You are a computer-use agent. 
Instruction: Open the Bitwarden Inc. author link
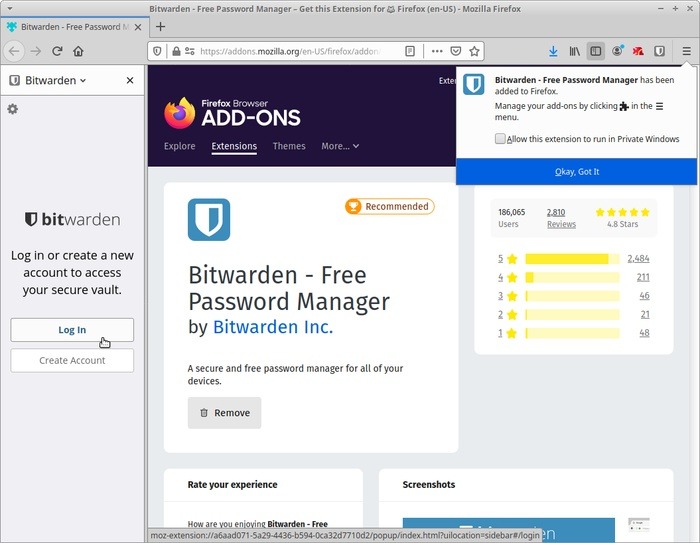[273, 327]
